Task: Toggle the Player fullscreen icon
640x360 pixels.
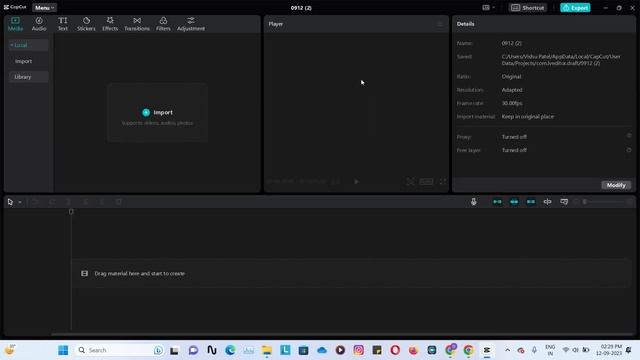Action: coord(443,182)
